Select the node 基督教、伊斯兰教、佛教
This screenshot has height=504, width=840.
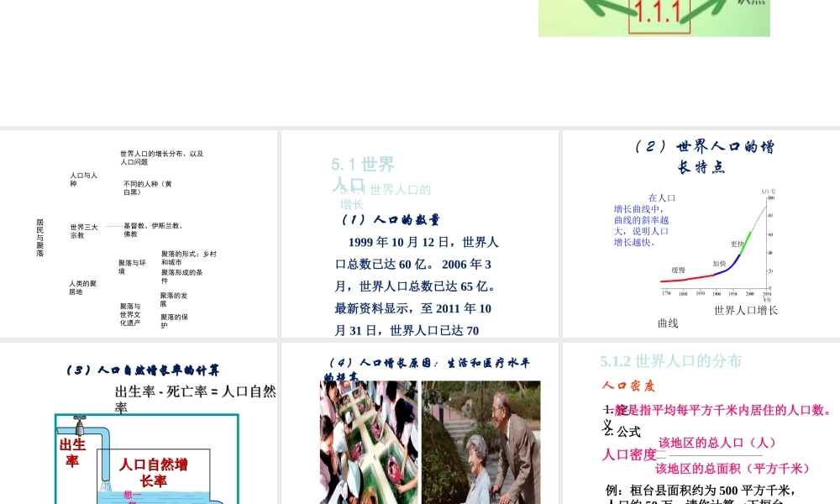pos(153,230)
